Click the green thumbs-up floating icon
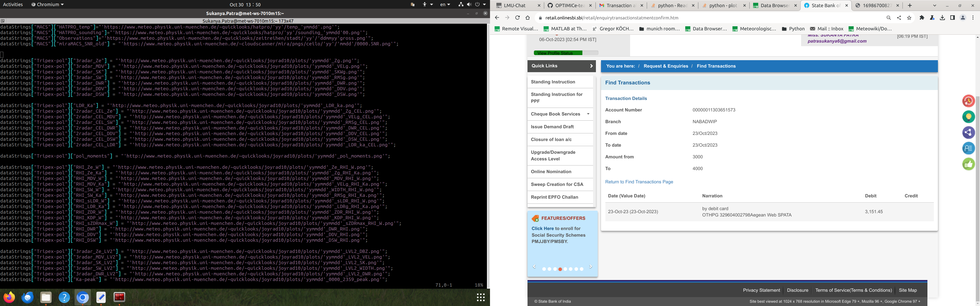 [x=968, y=164]
